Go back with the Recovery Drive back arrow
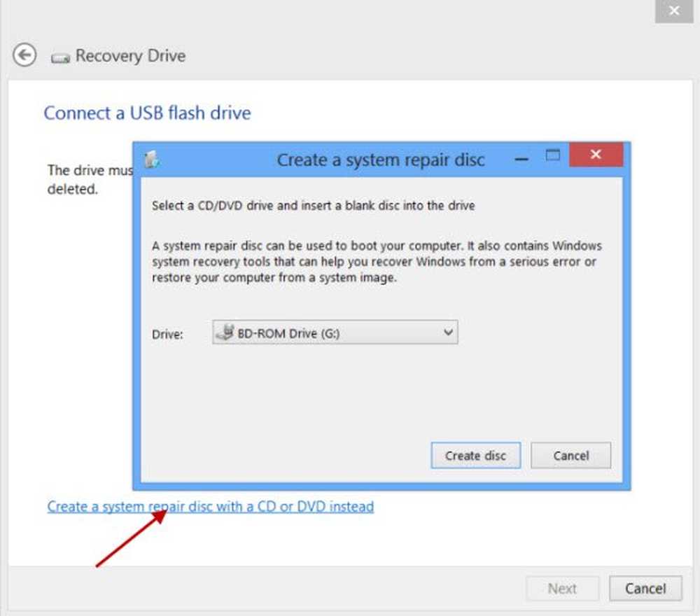700x616 pixels. pyautogui.click(x=24, y=55)
